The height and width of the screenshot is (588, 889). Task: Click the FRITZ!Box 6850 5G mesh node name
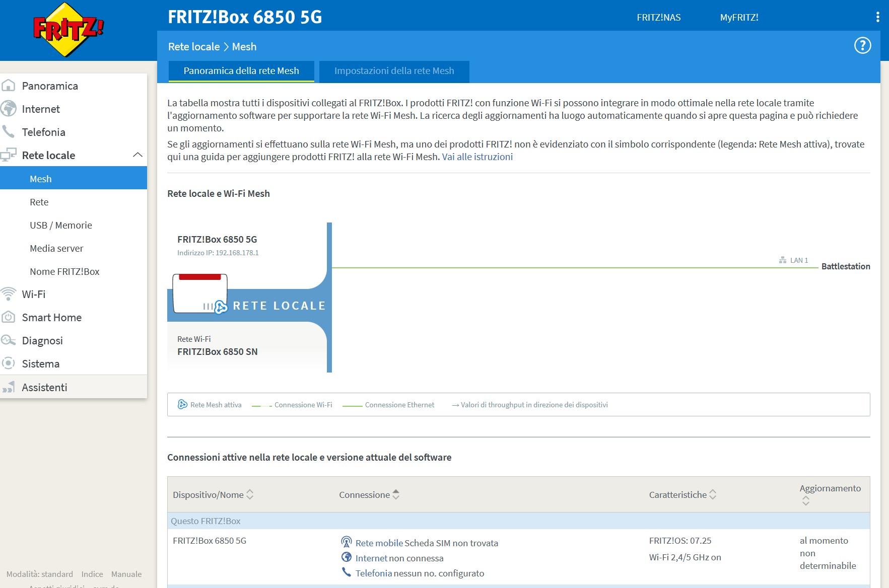tap(217, 239)
